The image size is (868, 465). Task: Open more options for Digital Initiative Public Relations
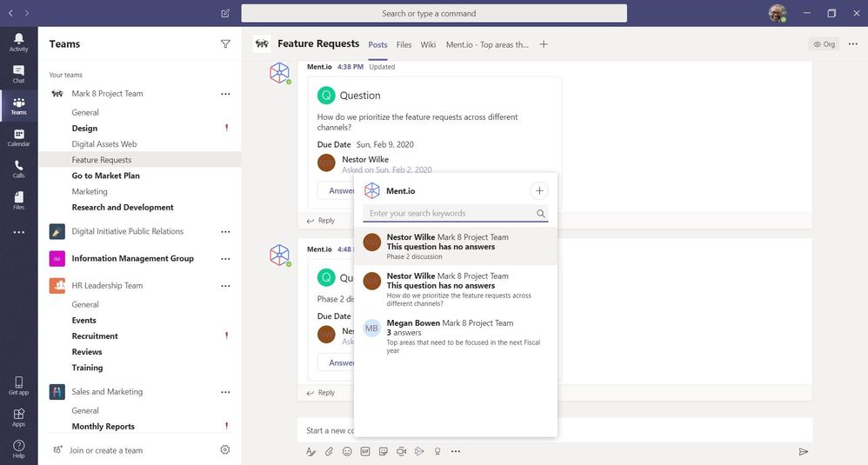(225, 232)
